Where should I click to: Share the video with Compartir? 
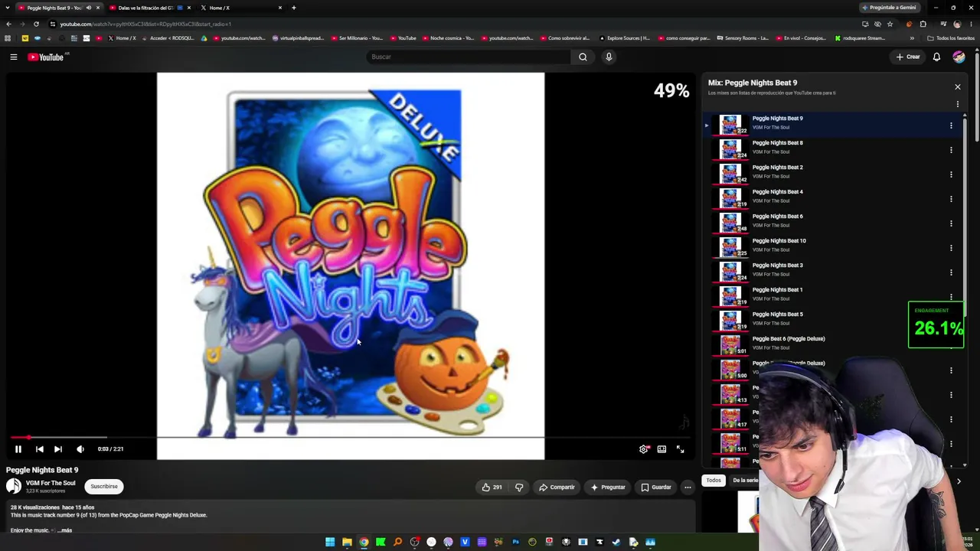click(557, 487)
